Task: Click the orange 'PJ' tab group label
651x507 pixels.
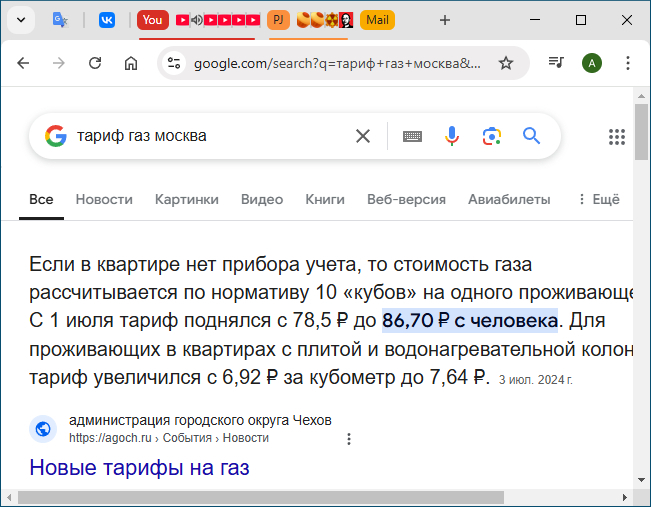Action: [x=278, y=20]
